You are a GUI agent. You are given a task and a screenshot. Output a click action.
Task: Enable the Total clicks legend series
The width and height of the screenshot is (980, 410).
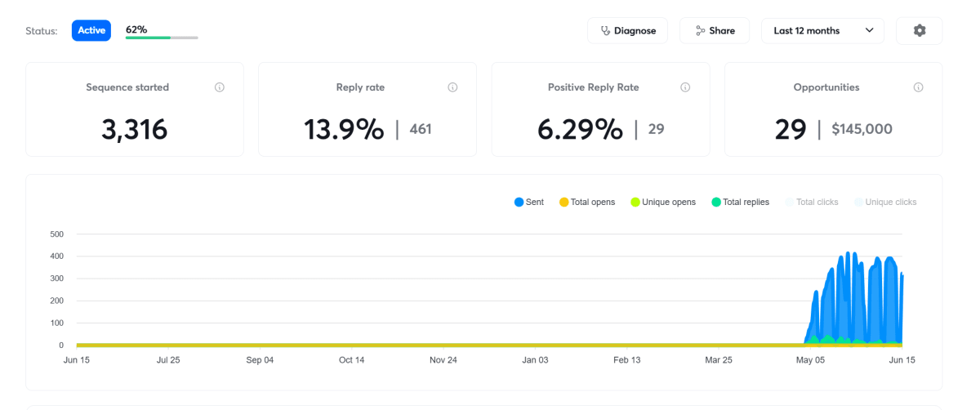tap(811, 202)
